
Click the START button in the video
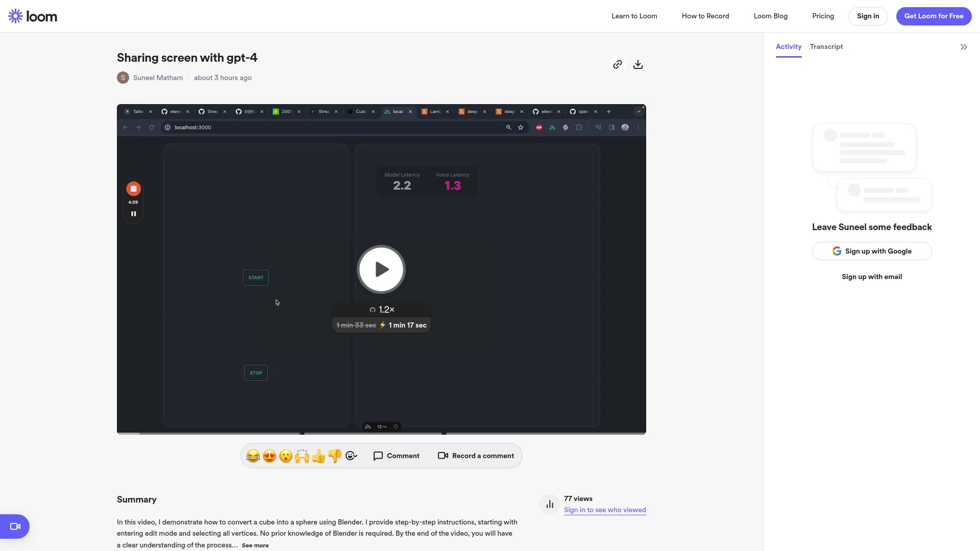256,278
